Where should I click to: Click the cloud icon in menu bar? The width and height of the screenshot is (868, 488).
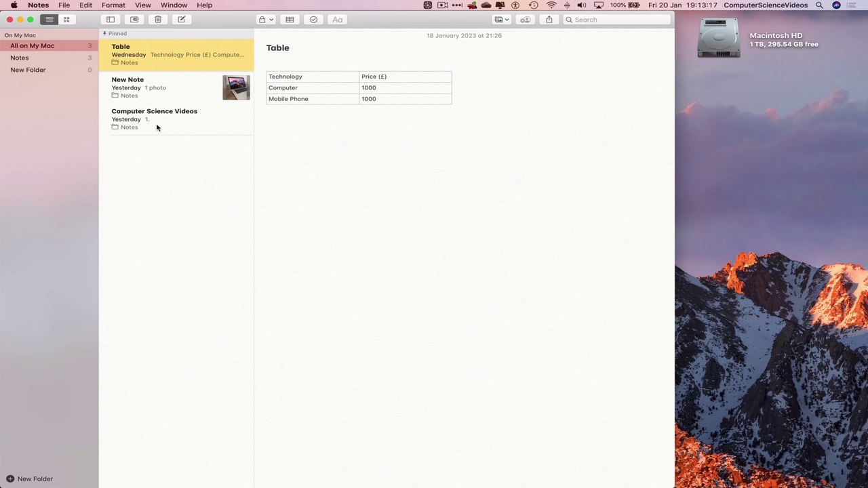tap(486, 5)
